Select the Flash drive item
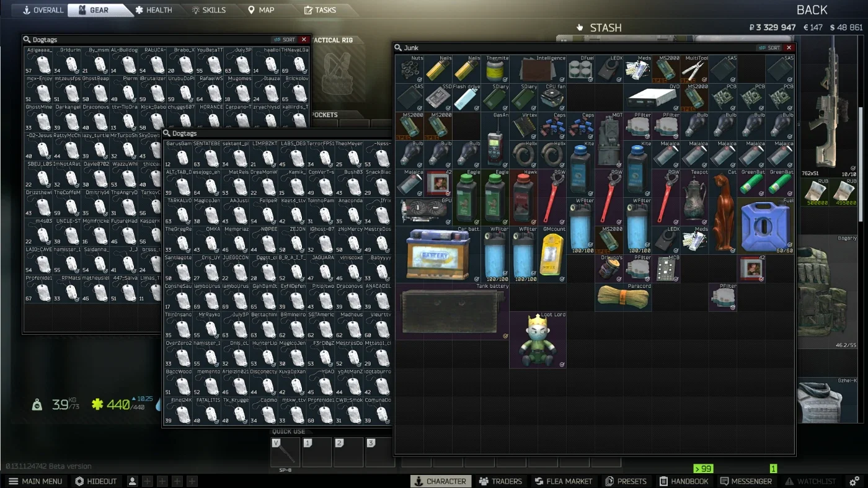The image size is (868, 488). [467, 97]
